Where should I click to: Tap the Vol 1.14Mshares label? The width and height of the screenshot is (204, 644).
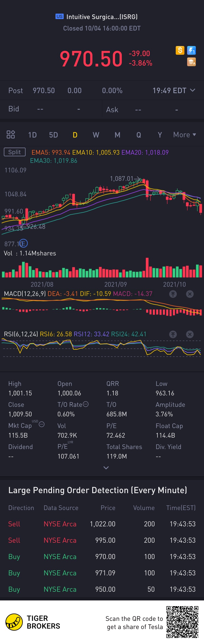(30, 253)
